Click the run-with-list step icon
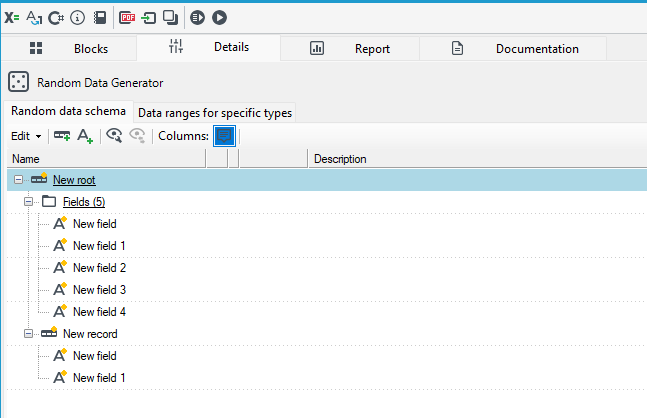The height and width of the screenshot is (418, 647). (197, 18)
